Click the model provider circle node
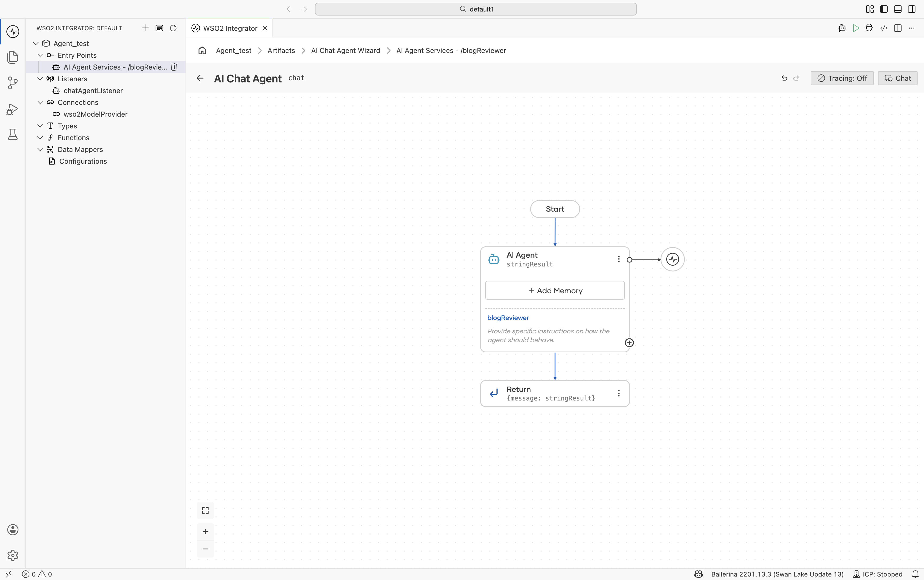Viewport: 924px width, 580px height. click(673, 259)
